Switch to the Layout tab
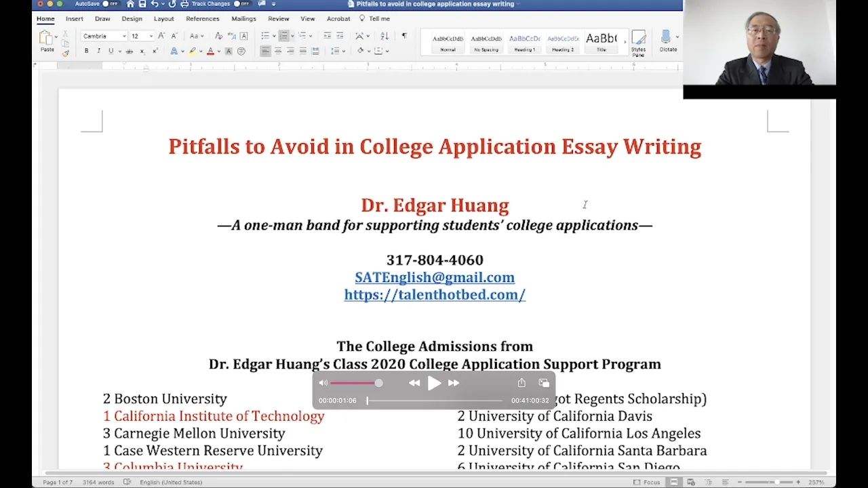Image resolution: width=868 pixels, height=488 pixels. pyautogui.click(x=163, y=19)
